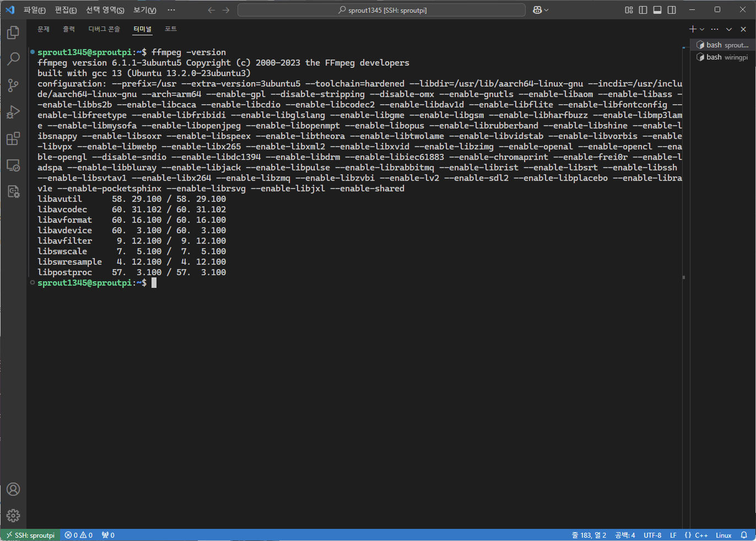756x541 pixels.
Task: Click the ffmpeg -version command text
Action: [x=189, y=52]
